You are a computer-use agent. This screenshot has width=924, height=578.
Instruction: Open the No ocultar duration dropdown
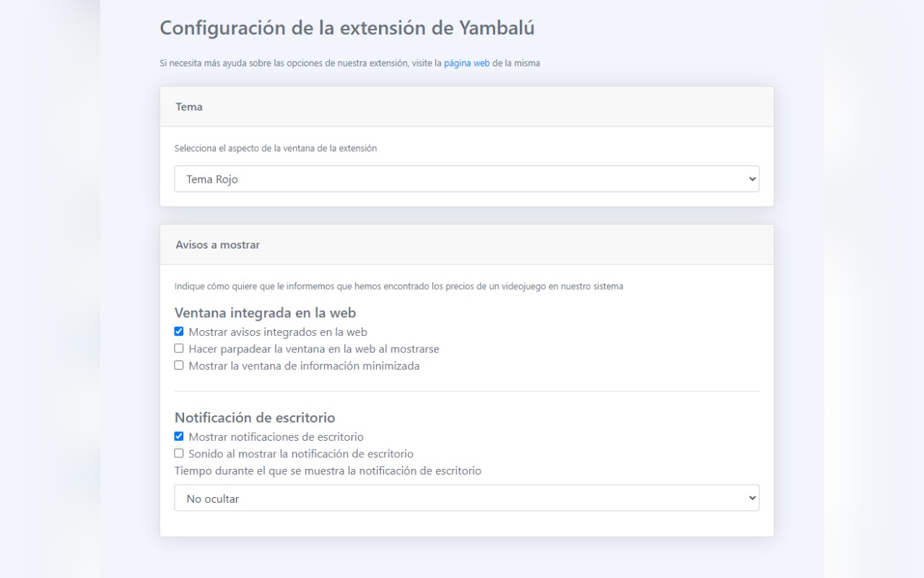pos(466,498)
